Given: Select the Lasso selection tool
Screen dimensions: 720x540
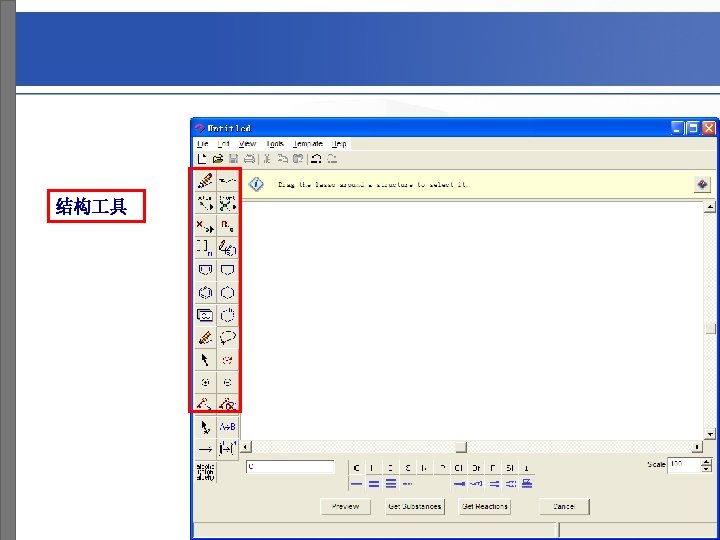Looking at the screenshot, I should [227, 338].
